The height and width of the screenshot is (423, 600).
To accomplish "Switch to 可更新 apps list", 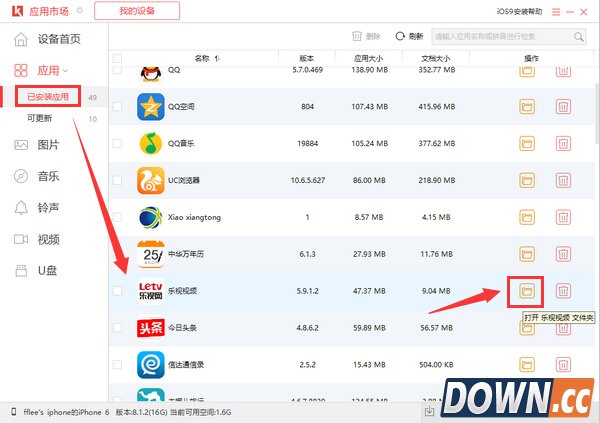I will 42,119.
